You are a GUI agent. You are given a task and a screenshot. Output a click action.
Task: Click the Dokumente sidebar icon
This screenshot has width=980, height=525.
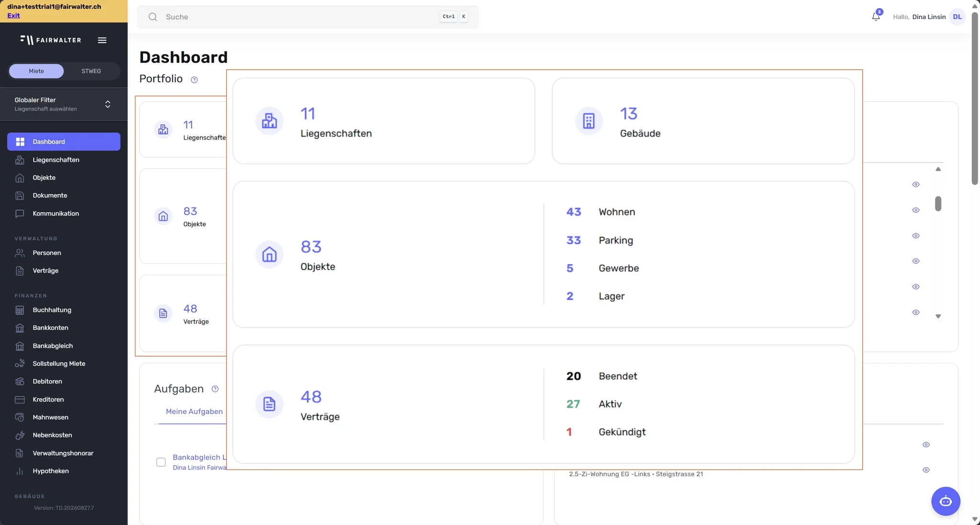tap(20, 196)
